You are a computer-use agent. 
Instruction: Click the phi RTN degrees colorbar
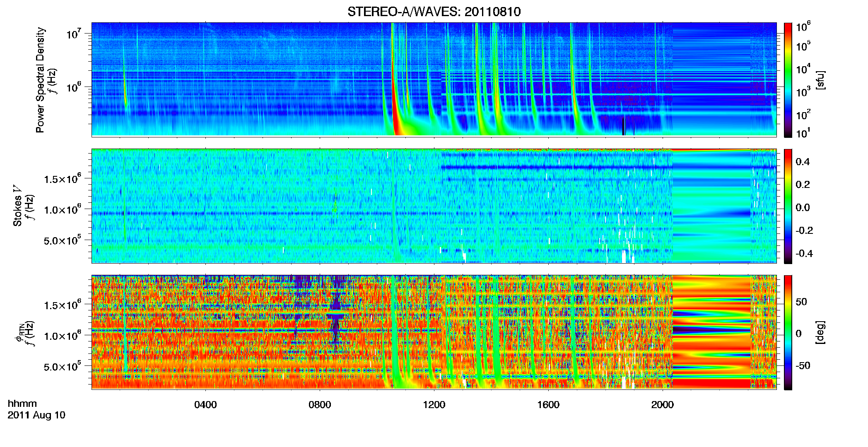click(788, 333)
